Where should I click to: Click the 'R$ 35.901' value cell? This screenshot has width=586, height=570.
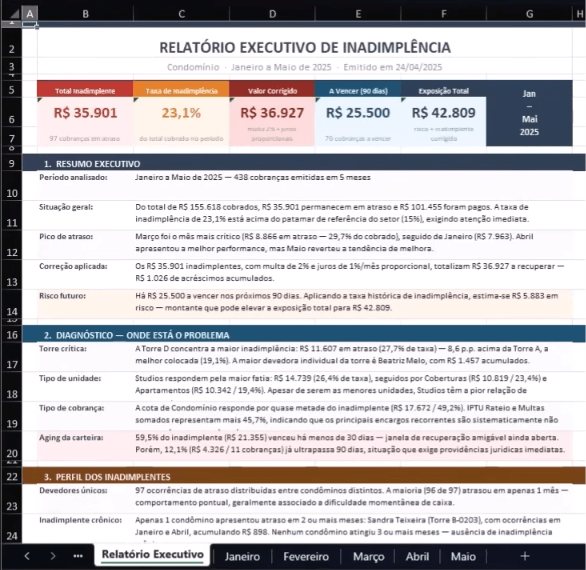click(85, 113)
